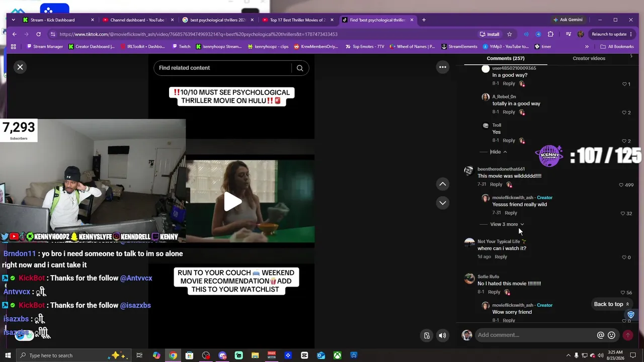Show more bookmarks with the chevron
Viewport: 644px width, 362px height.
587,47
